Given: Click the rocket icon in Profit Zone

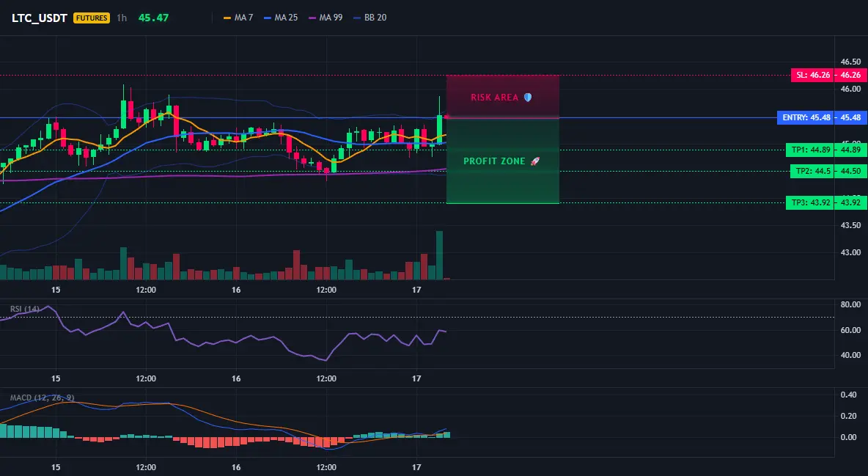Looking at the screenshot, I should pos(534,161).
